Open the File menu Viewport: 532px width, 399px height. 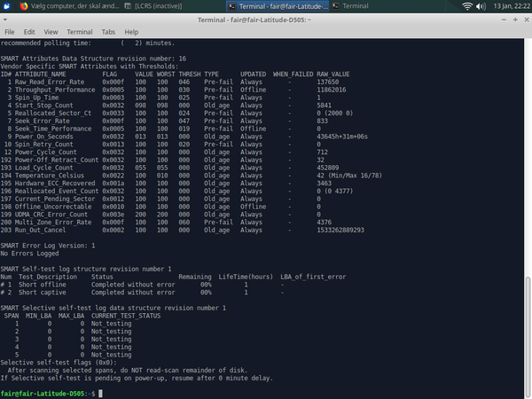coord(10,31)
